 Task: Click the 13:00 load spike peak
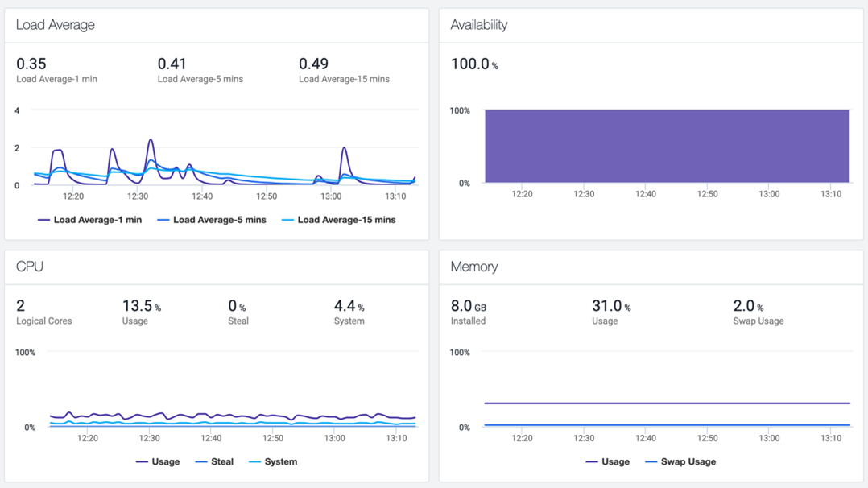click(345, 148)
